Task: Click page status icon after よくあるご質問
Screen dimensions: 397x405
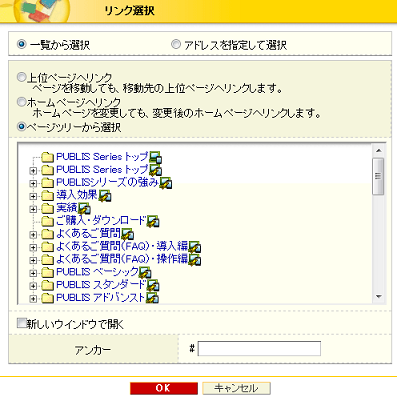Action: [x=128, y=234]
